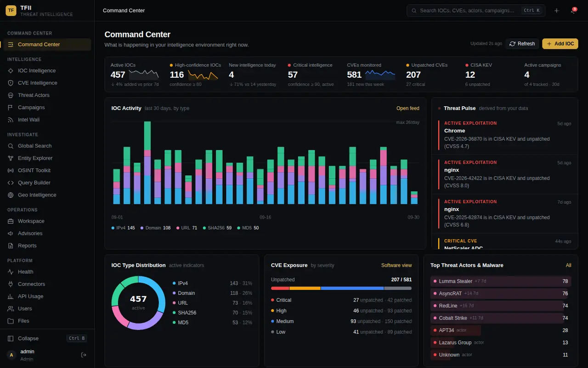Click the Health pulse icon
Viewport: 588px width, 368px height.
(x=11, y=272)
